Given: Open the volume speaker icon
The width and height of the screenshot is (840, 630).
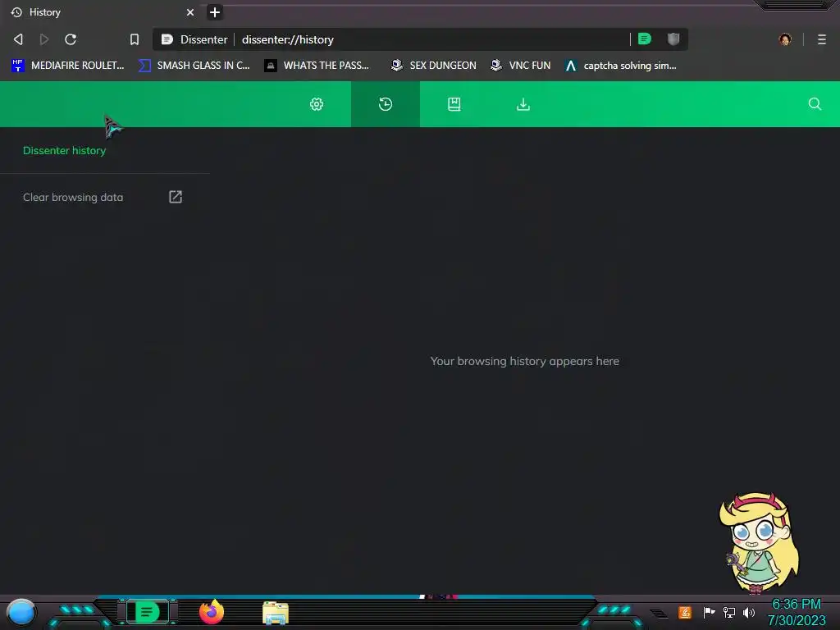Looking at the screenshot, I should [x=749, y=612].
